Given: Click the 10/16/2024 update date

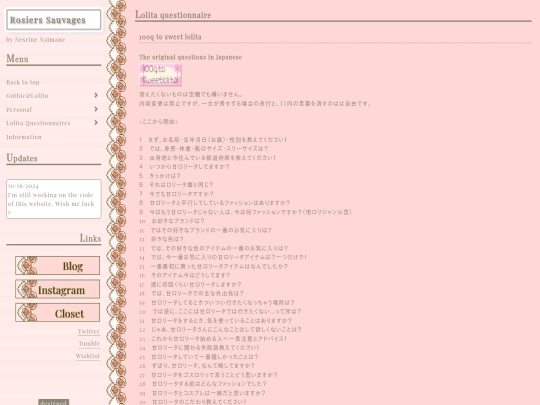Looking at the screenshot, I should (23, 186).
